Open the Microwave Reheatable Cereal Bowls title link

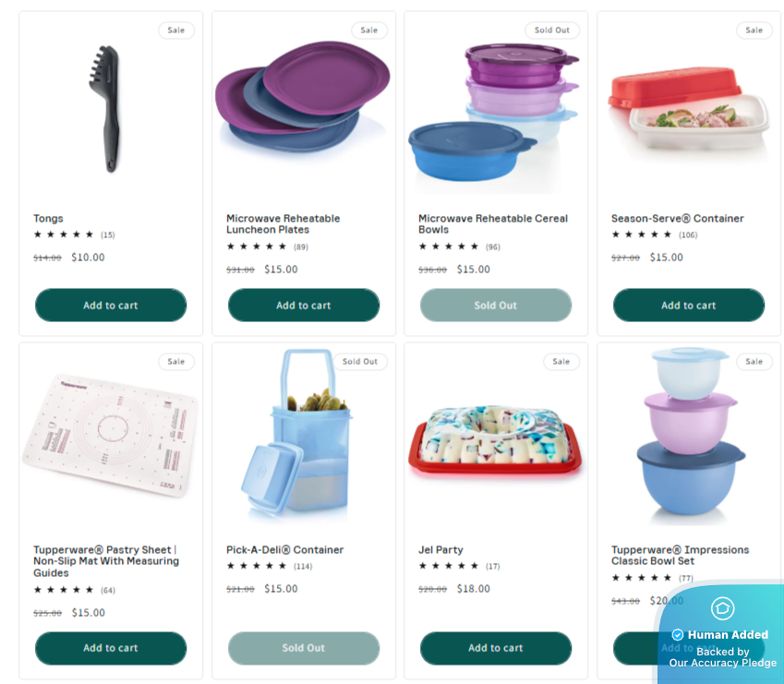(x=493, y=223)
